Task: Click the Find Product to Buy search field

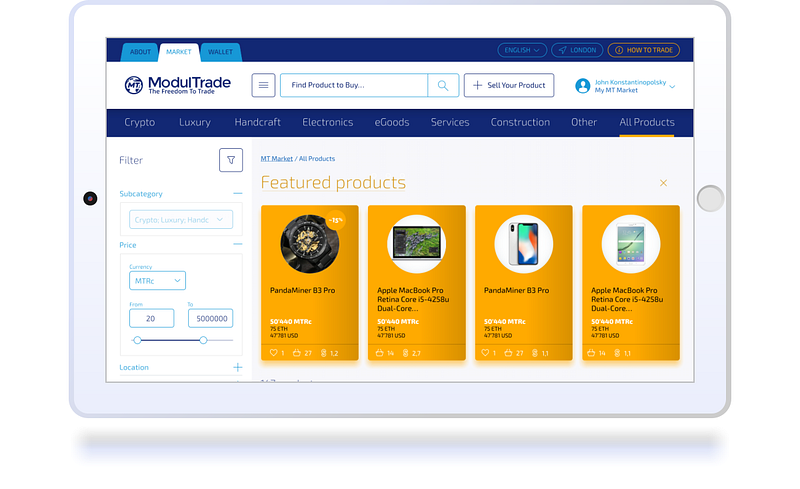Action: [354, 85]
